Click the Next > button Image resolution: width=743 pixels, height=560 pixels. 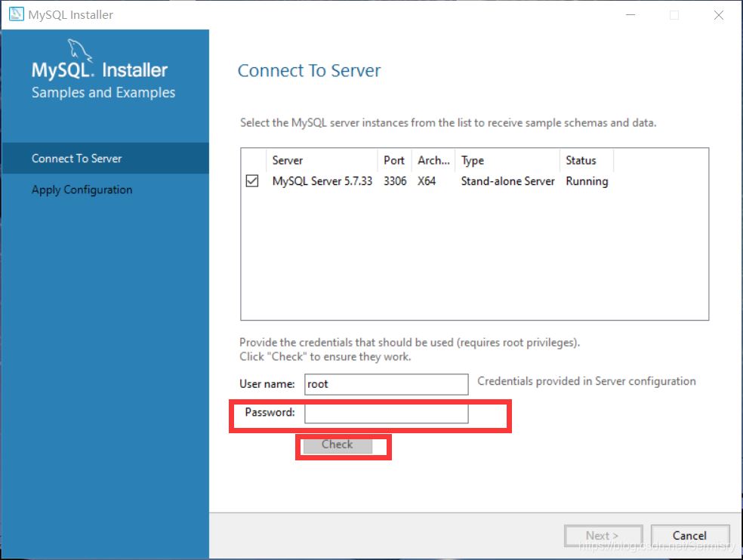[x=603, y=535]
